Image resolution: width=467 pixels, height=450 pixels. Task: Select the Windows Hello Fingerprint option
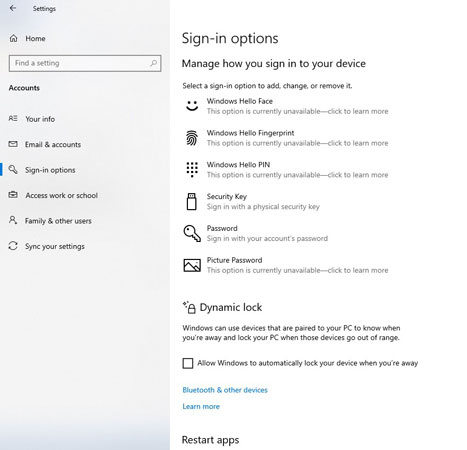point(286,138)
